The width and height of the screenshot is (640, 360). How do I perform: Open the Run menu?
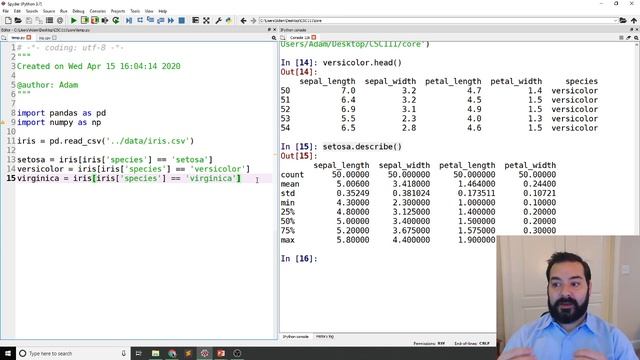[x=64, y=11]
